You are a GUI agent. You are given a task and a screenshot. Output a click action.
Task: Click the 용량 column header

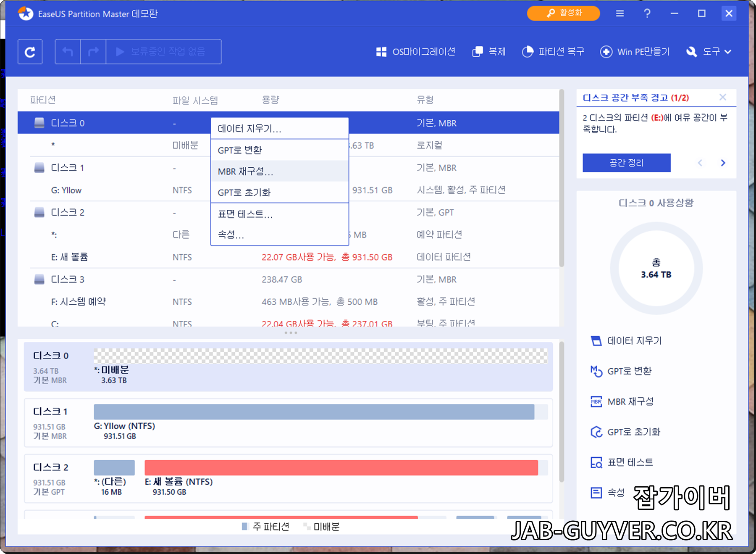pyautogui.click(x=270, y=100)
